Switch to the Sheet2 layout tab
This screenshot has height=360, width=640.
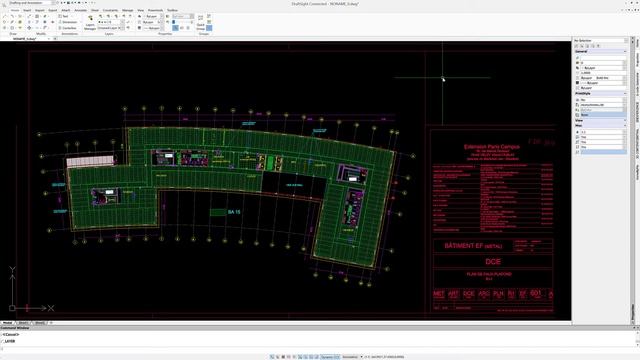(x=40, y=323)
